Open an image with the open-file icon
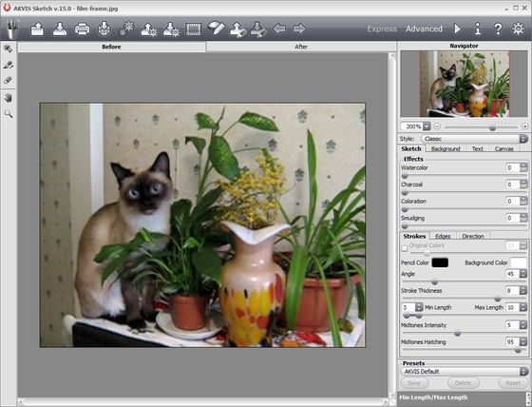Viewport: 532px width, 407px height. coord(37,29)
